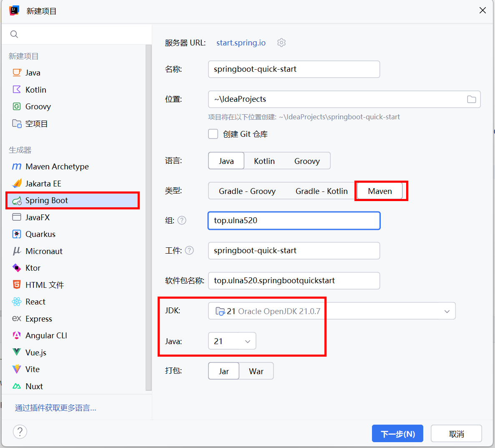Select the Vue.js generator
The image size is (495, 448).
pyautogui.click(x=35, y=352)
